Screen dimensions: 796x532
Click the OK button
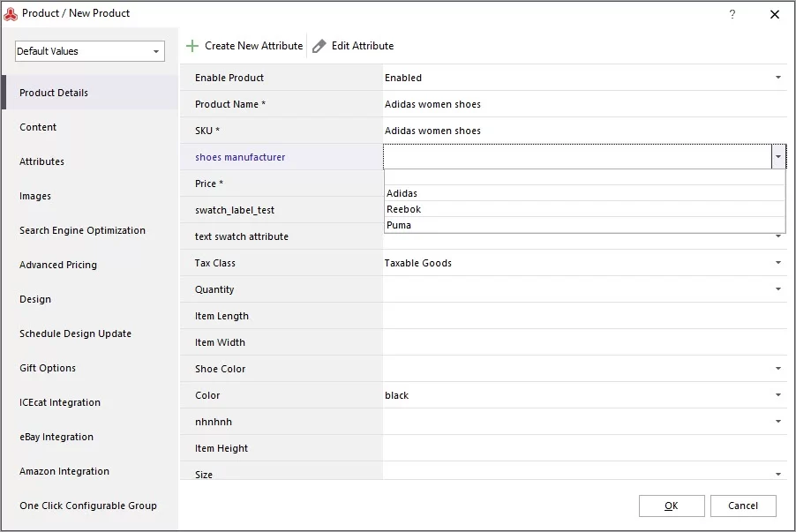click(x=672, y=506)
